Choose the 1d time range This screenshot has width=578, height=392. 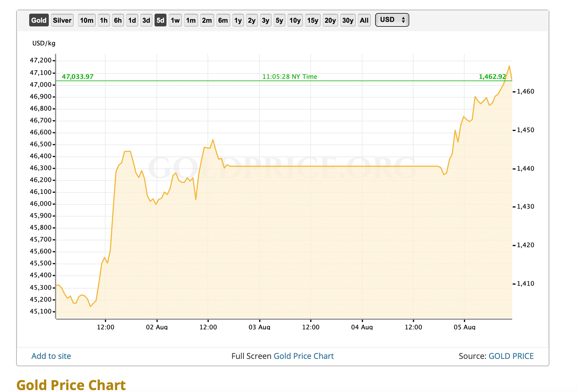pos(132,20)
